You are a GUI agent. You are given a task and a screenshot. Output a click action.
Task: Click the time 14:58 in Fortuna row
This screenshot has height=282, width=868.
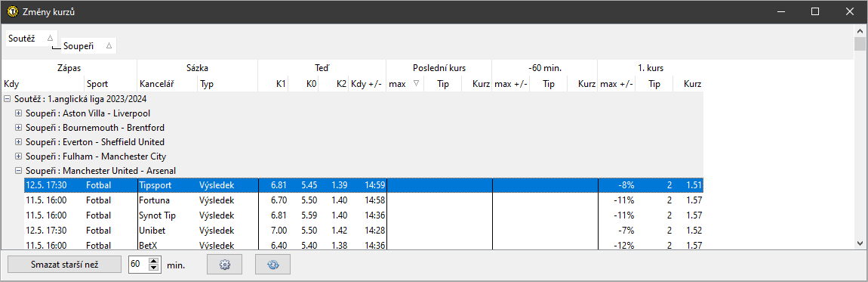click(x=375, y=200)
